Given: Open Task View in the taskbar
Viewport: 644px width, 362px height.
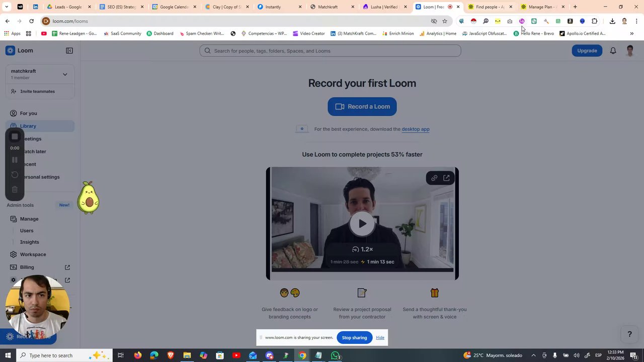Looking at the screenshot, I should pyautogui.click(x=121, y=355).
